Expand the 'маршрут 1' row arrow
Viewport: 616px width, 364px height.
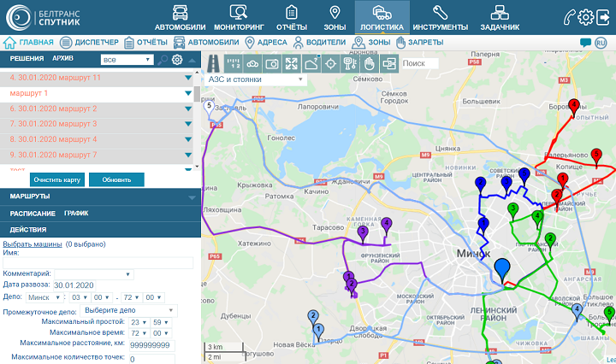188,93
